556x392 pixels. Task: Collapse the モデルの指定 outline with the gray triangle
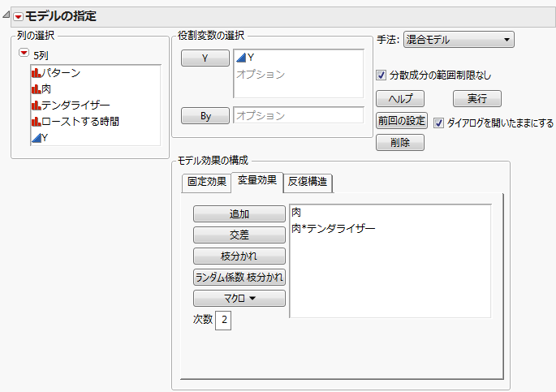[x=6, y=15]
